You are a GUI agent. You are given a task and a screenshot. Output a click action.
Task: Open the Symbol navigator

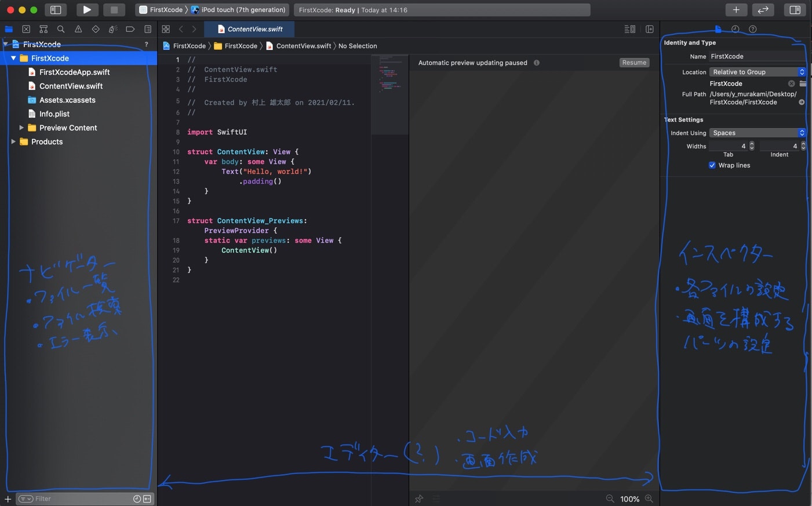tap(43, 29)
